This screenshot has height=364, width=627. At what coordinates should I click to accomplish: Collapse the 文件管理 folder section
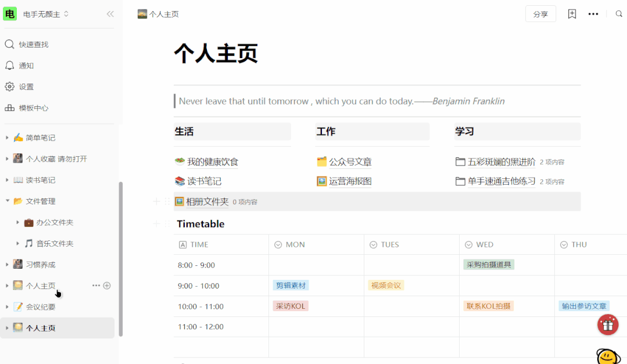(x=7, y=201)
